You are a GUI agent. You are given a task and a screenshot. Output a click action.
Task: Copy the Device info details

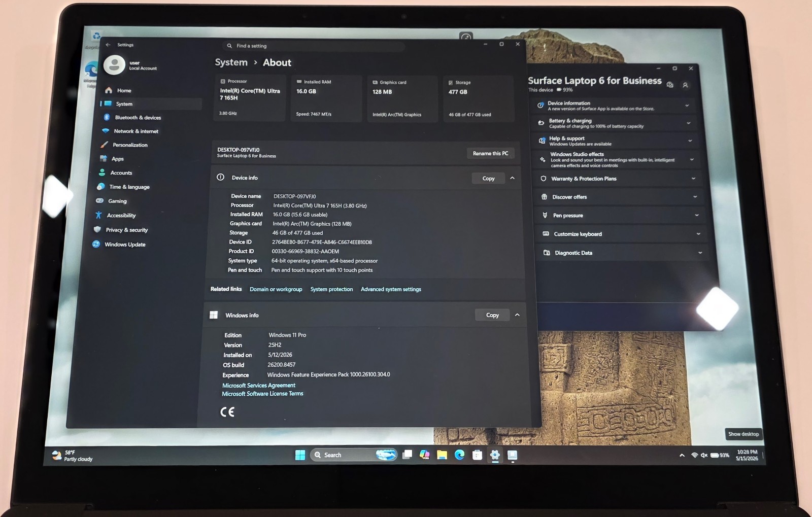488,178
